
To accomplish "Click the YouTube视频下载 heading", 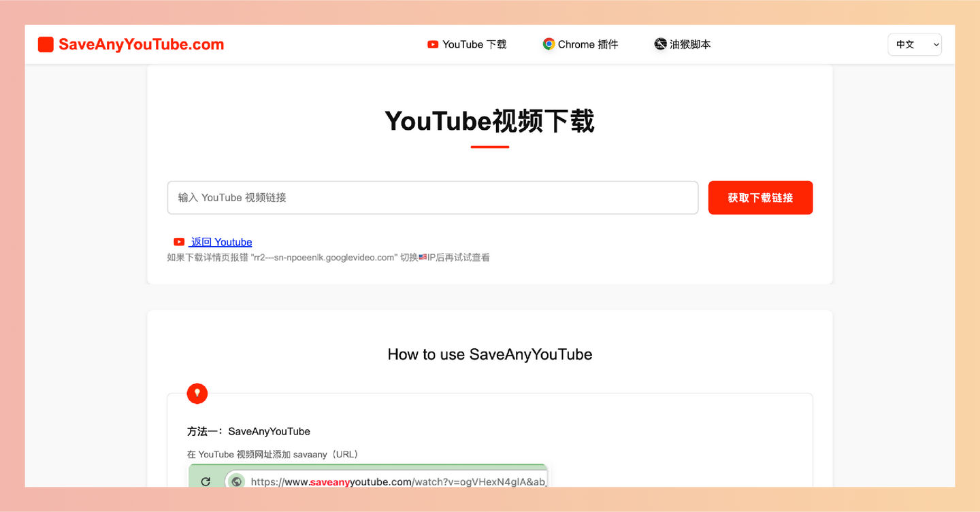I will (x=490, y=121).
